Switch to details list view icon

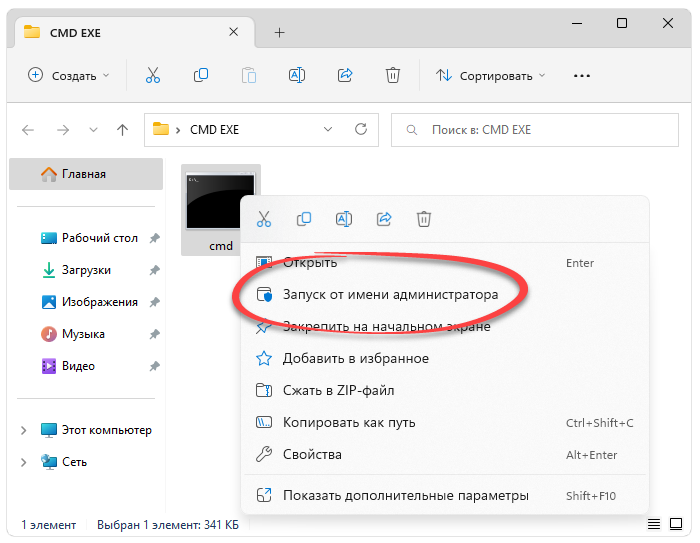pyautogui.click(x=654, y=524)
